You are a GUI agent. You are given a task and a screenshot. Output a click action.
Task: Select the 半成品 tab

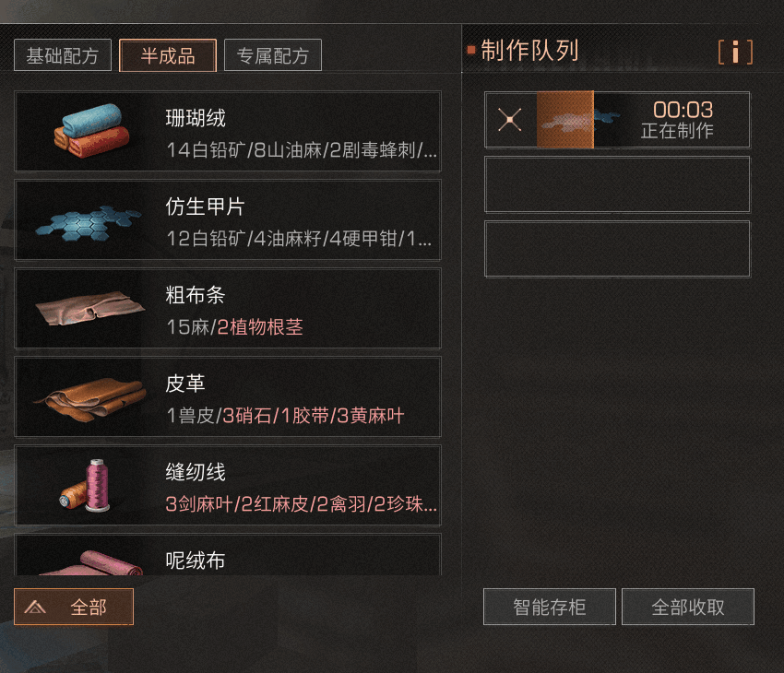(168, 55)
